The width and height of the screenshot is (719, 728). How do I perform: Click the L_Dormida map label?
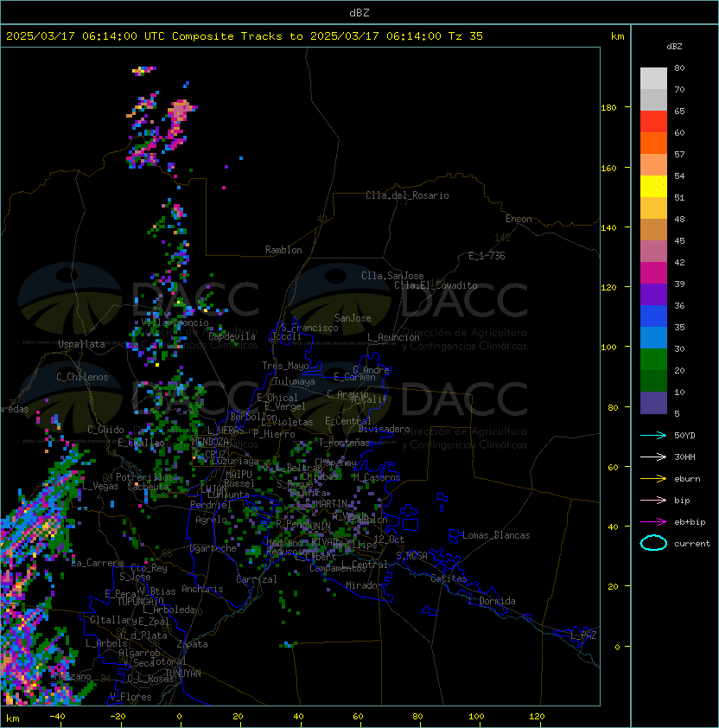tap(492, 601)
